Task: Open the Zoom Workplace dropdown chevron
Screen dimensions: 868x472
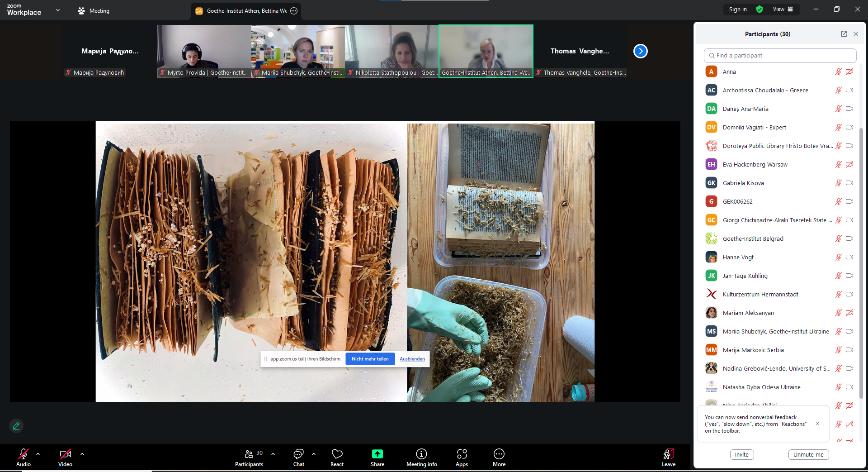Action: coord(57,10)
